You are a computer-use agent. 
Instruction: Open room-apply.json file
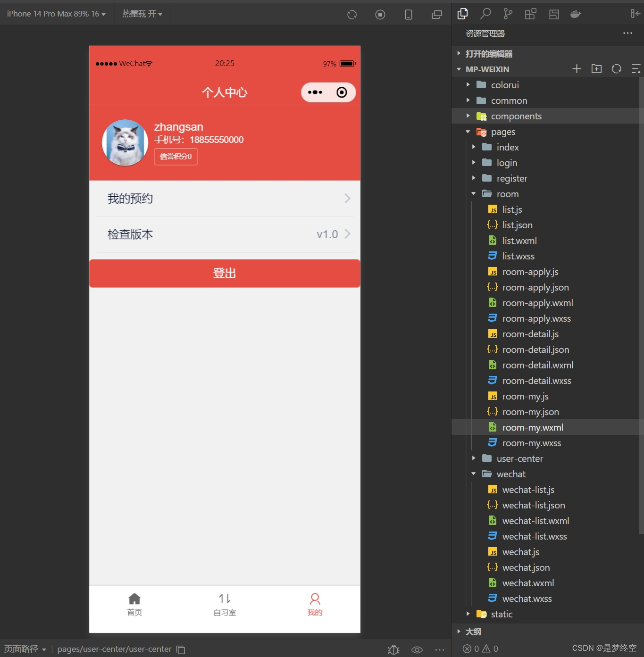point(535,287)
